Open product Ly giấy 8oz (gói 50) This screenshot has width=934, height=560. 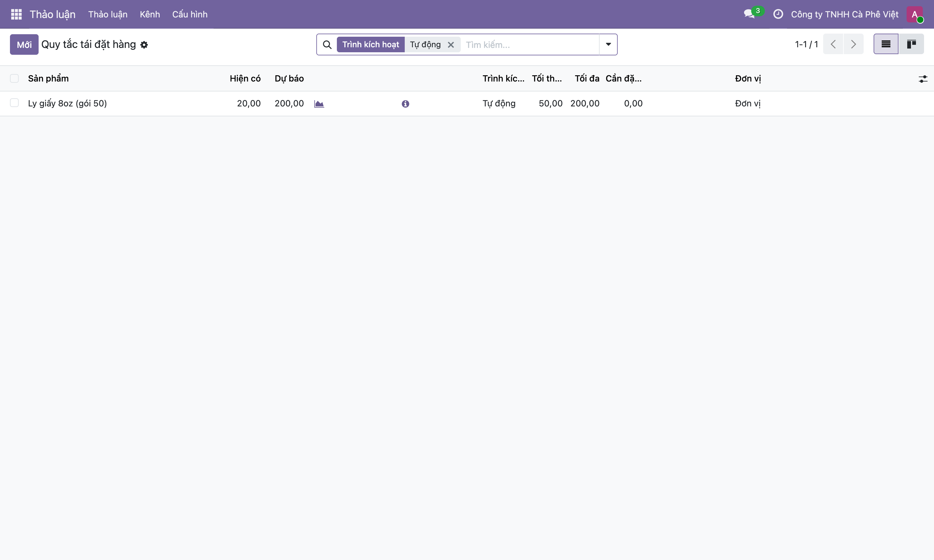(67, 103)
